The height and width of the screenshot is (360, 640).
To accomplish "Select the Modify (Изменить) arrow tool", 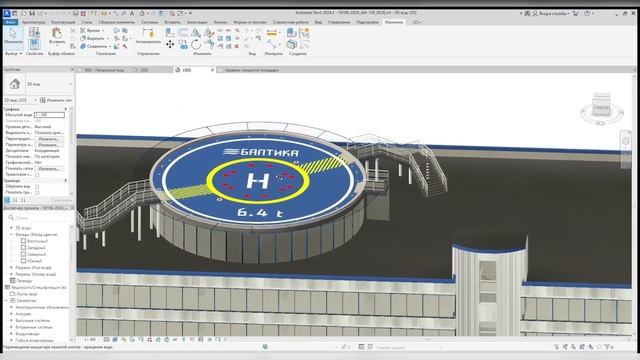I will tap(13, 36).
